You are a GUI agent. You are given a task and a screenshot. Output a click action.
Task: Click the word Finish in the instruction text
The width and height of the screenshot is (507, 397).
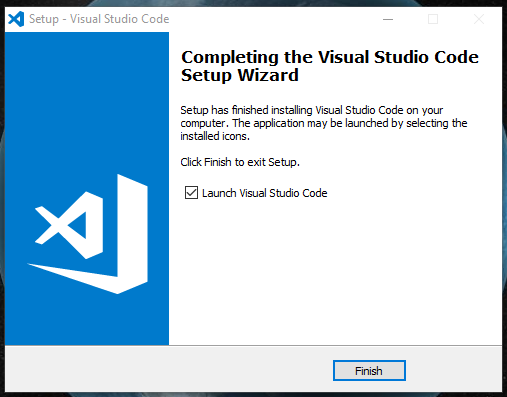point(218,162)
